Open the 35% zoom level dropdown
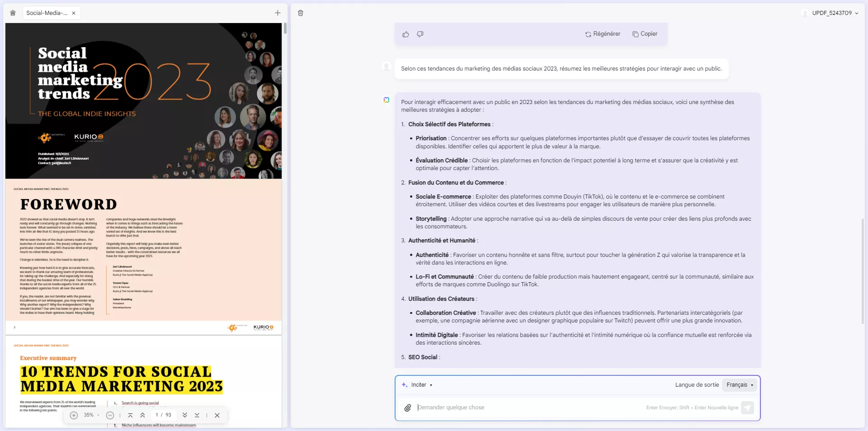 pos(91,415)
